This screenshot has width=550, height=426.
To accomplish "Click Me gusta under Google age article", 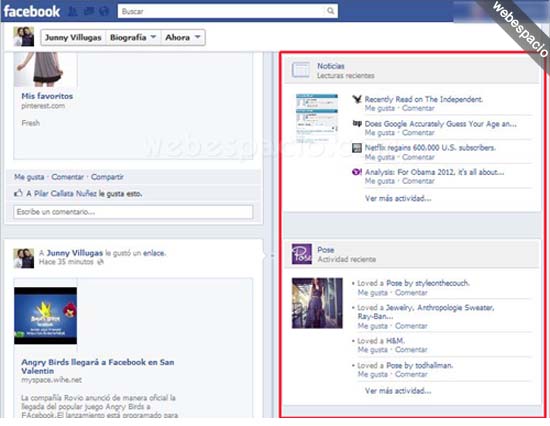I will point(380,133).
